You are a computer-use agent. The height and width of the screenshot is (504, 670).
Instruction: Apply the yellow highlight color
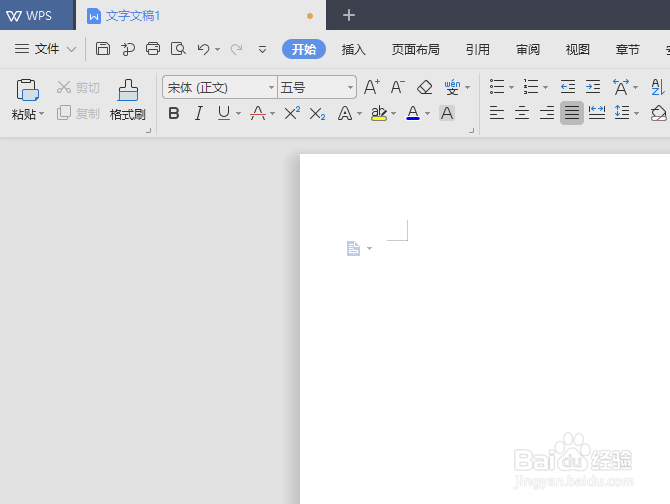[x=379, y=113]
